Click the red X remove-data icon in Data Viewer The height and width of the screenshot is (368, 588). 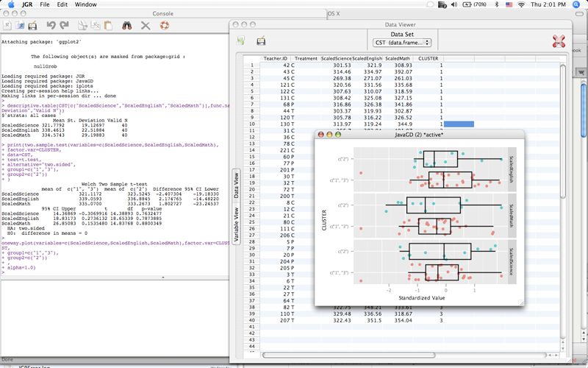click(559, 41)
